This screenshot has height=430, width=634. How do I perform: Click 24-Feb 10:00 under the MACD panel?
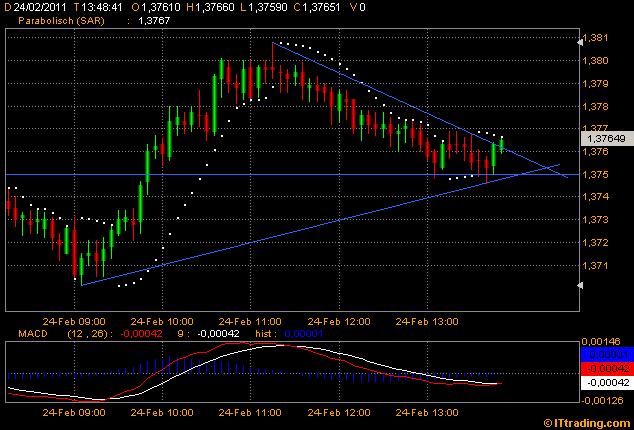click(x=162, y=413)
